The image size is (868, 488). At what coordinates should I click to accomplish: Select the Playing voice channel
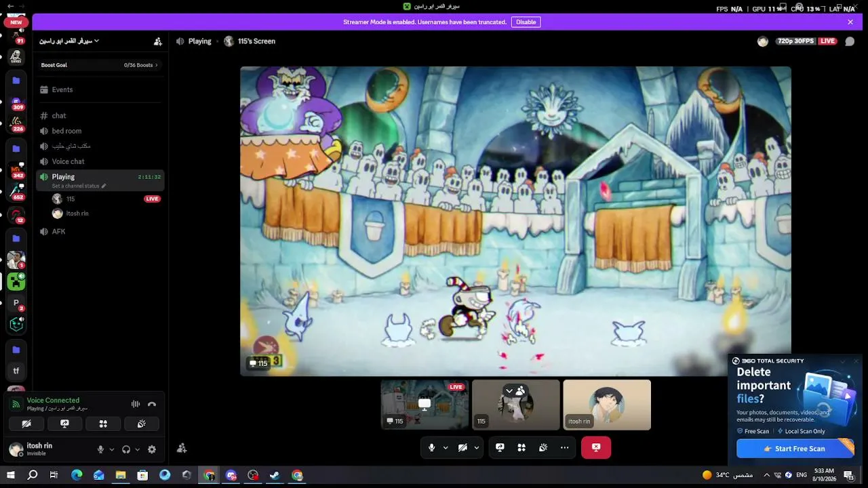100,180
